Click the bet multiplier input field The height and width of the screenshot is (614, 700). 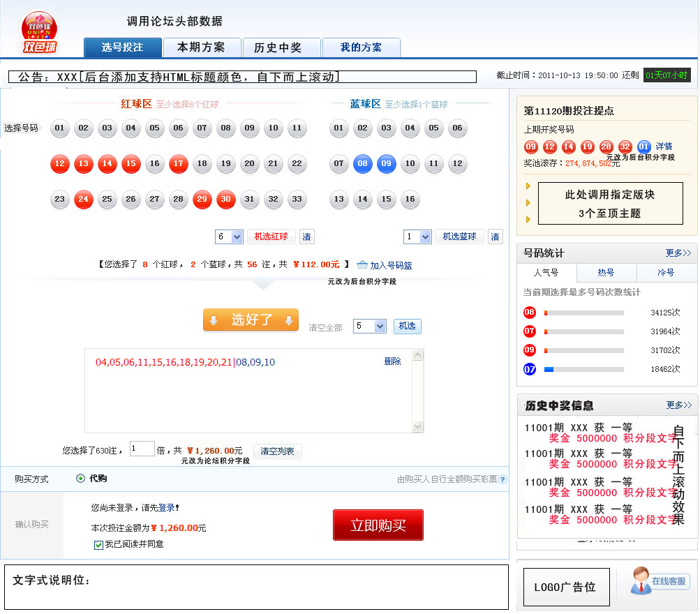coord(142,449)
